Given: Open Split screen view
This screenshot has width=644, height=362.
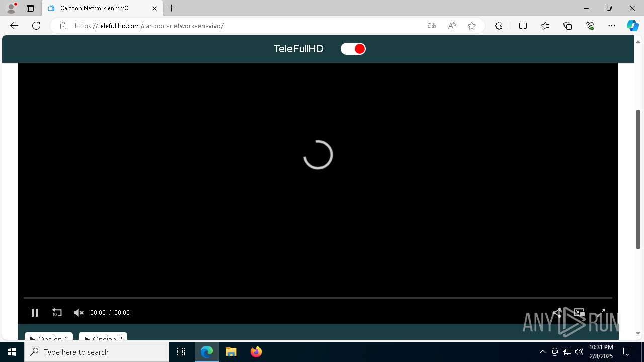Looking at the screenshot, I should coord(523,26).
